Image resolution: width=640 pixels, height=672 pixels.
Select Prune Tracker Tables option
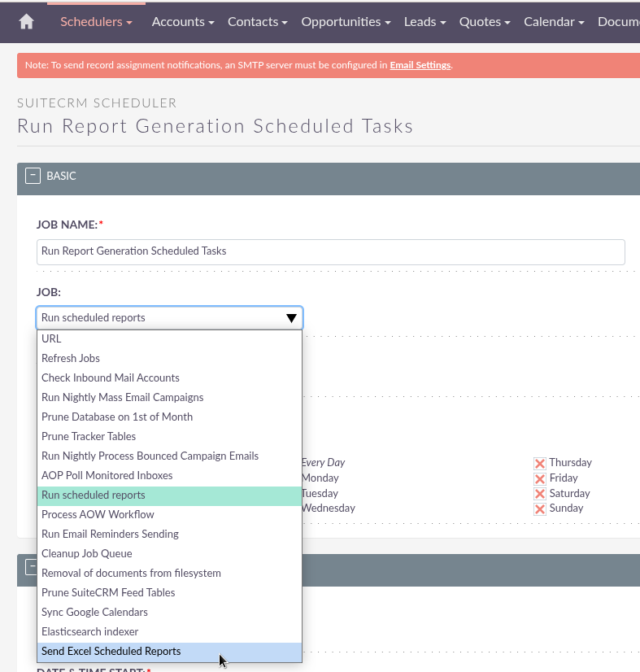169,436
